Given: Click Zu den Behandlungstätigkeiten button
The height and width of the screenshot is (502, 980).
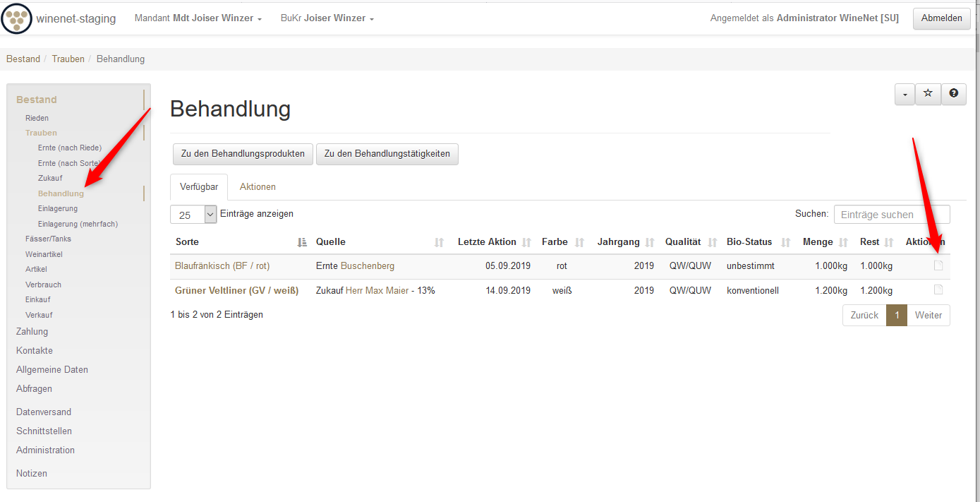Looking at the screenshot, I should 387,154.
